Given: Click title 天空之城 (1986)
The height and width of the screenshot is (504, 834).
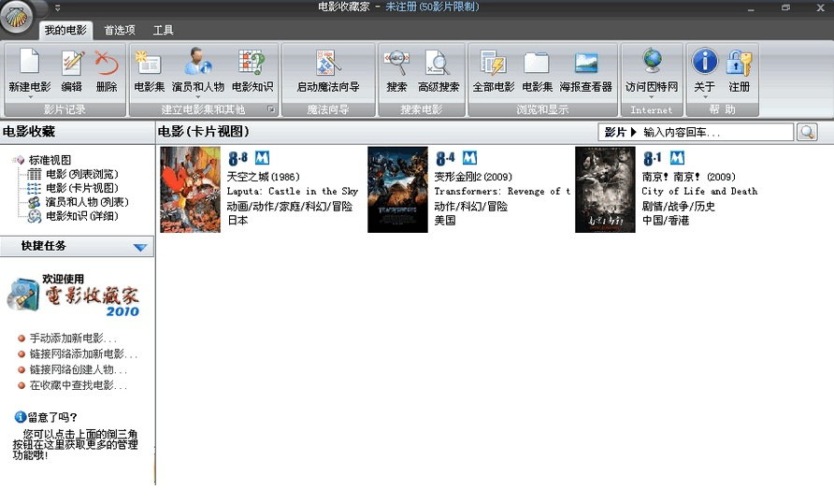Looking at the screenshot, I should coord(264,177).
